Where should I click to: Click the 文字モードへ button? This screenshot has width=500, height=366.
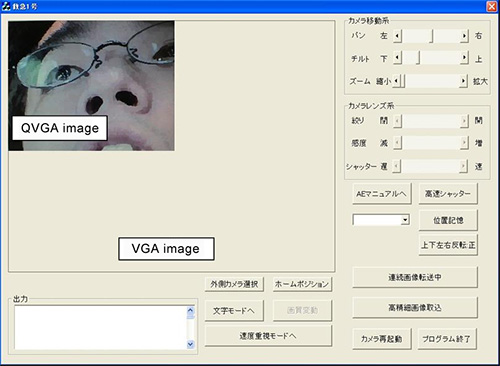pos(234,311)
